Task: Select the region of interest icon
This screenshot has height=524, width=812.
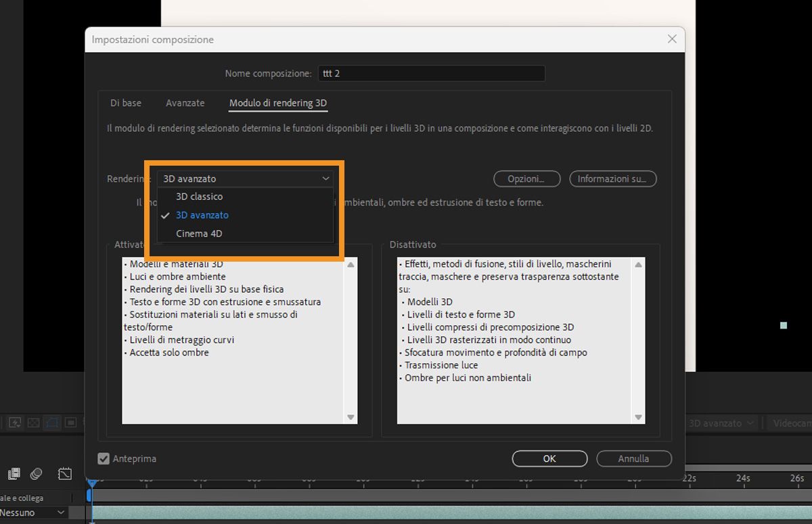Action: [70, 422]
